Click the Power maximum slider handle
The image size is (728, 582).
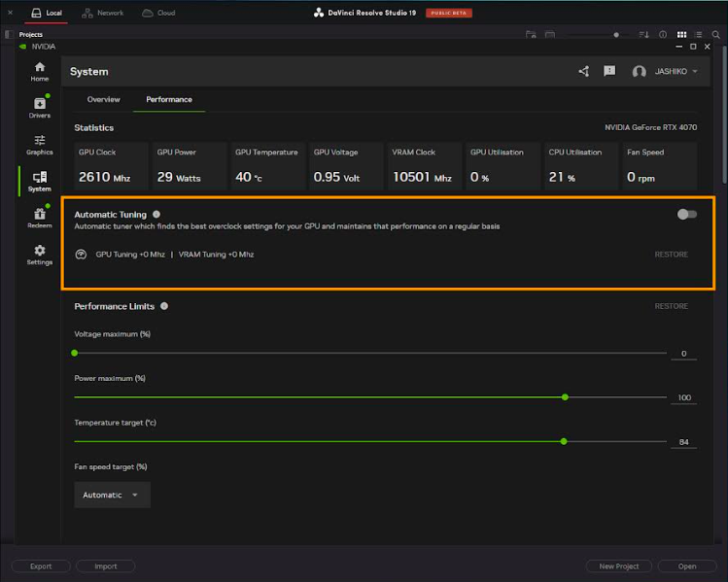pyautogui.click(x=565, y=397)
